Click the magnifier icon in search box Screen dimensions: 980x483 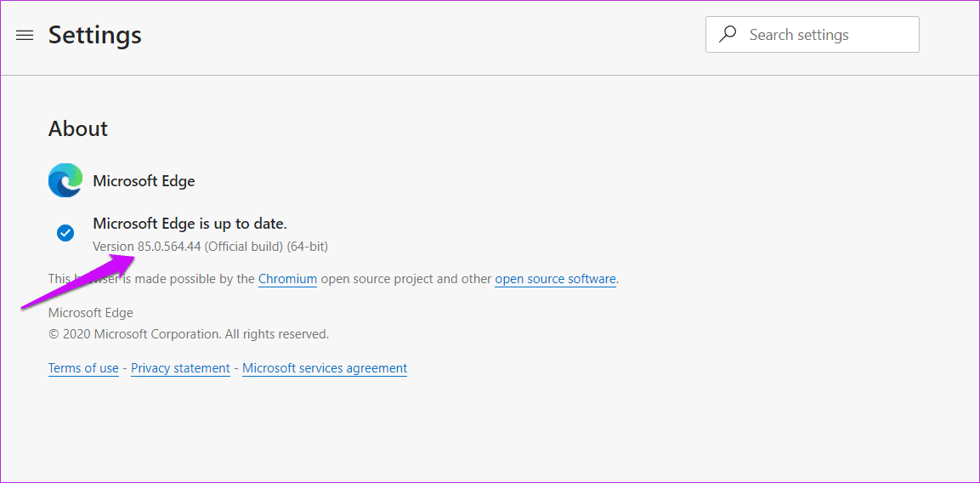[x=728, y=34]
